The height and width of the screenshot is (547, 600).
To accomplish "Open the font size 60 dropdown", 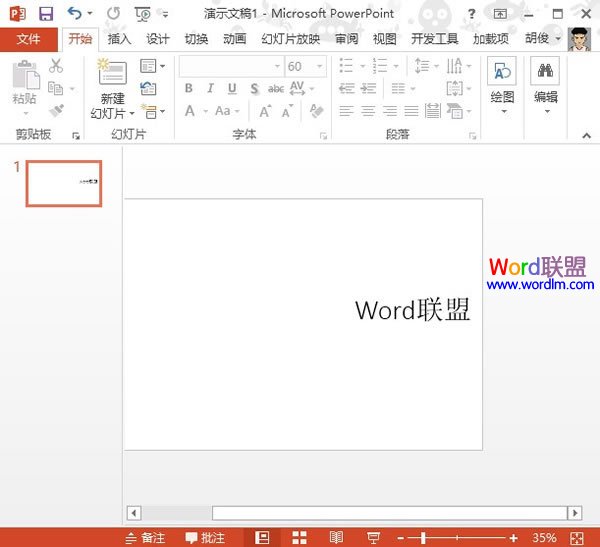I will click(x=320, y=67).
